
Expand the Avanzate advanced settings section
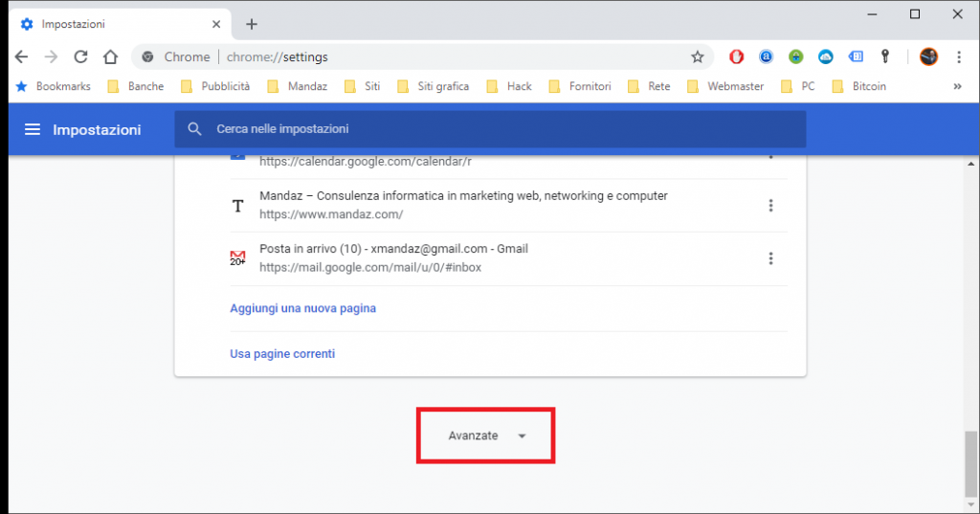point(486,436)
